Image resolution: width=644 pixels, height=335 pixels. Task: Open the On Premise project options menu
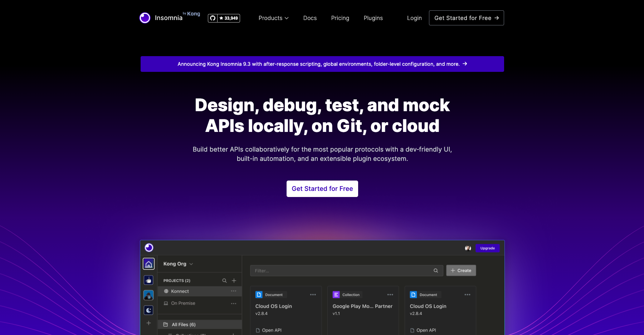click(x=234, y=304)
